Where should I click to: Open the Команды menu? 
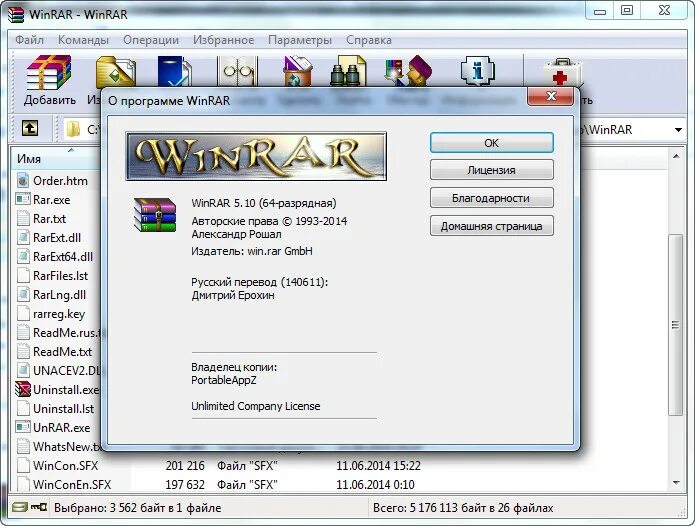click(83, 40)
